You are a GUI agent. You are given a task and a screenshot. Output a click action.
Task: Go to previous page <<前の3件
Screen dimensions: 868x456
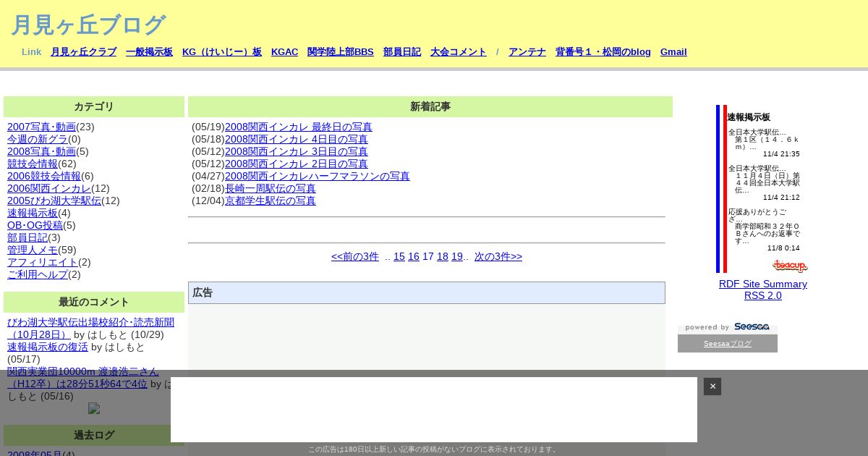tap(355, 256)
